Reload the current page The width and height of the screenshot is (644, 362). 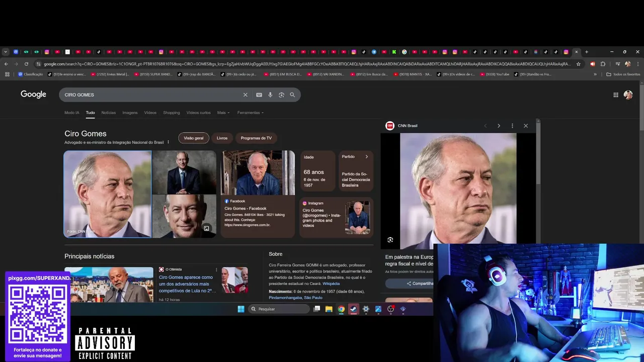tap(26, 64)
